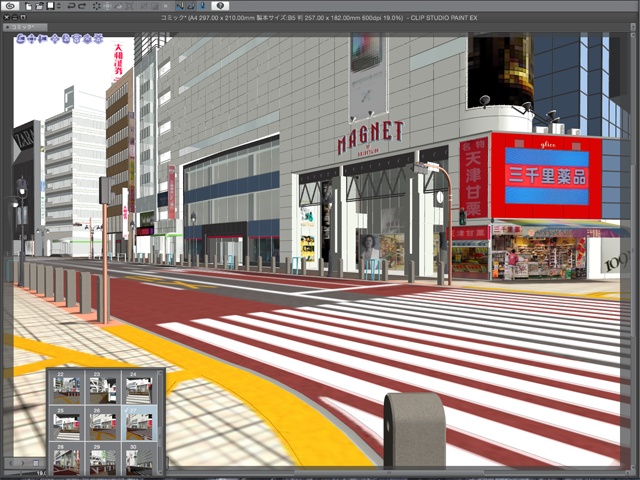Select the fifth 3D manipulator icon

click(x=66, y=39)
